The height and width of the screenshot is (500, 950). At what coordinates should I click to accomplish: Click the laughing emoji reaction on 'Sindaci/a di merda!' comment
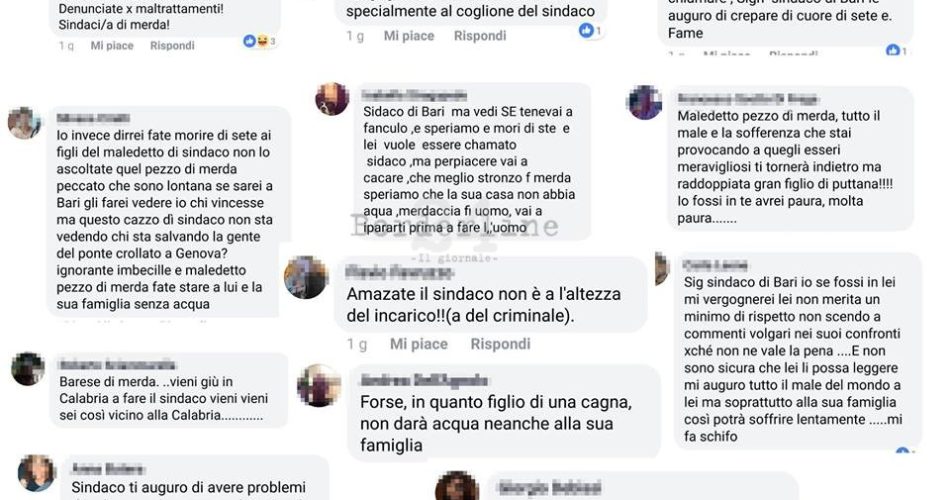click(261, 41)
